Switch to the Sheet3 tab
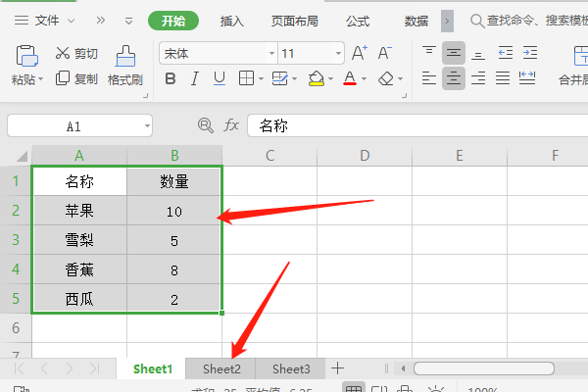588x392 pixels. click(x=291, y=368)
